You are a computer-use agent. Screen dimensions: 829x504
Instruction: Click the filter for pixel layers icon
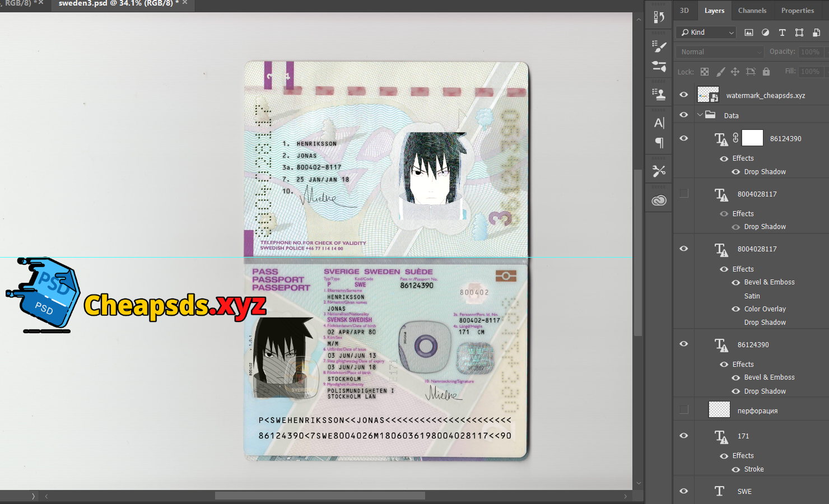coord(748,32)
